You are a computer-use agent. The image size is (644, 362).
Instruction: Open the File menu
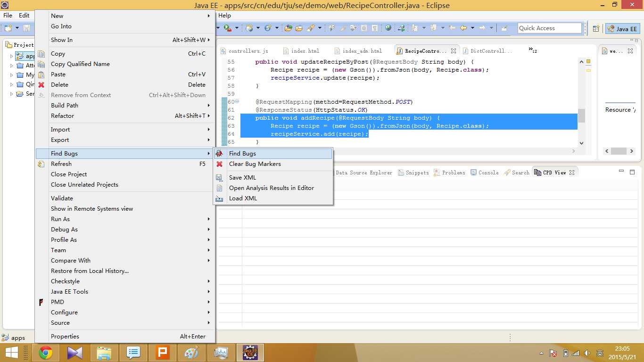coord(8,16)
